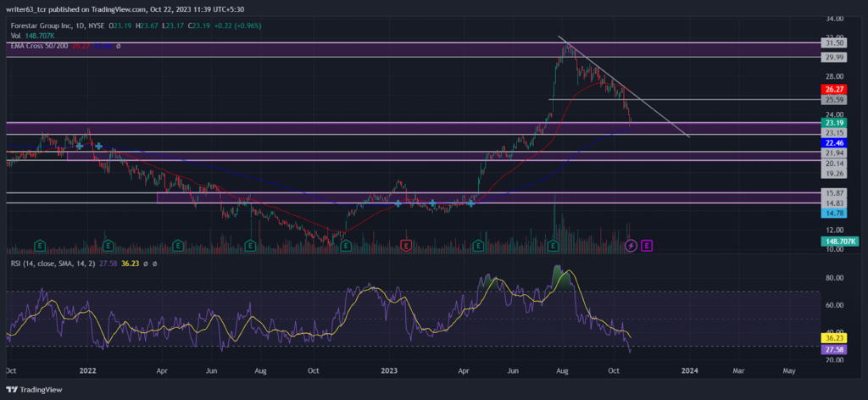Click the 80.00 RSI axis value

tap(834, 278)
